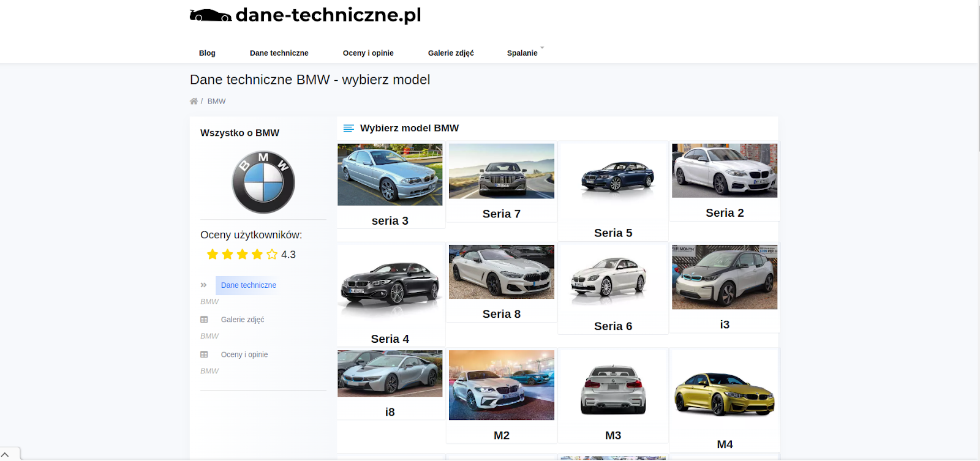Screen dimensions: 980x461
Task: Open the i8 car thumbnail
Action: coord(390,373)
